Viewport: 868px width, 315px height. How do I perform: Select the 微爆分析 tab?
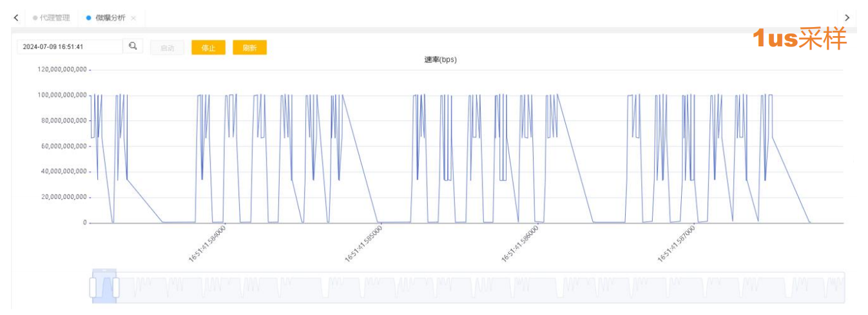(x=105, y=18)
